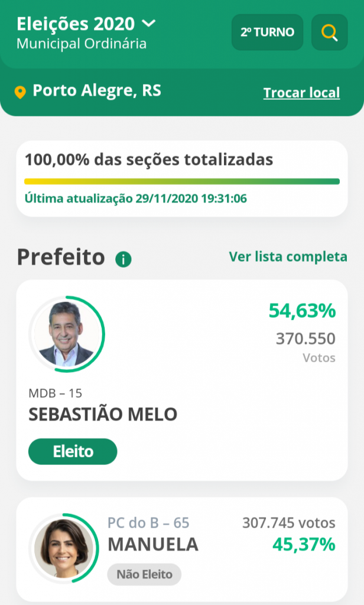Tap Sebastião Melo's candidate photo

[66, 334]
